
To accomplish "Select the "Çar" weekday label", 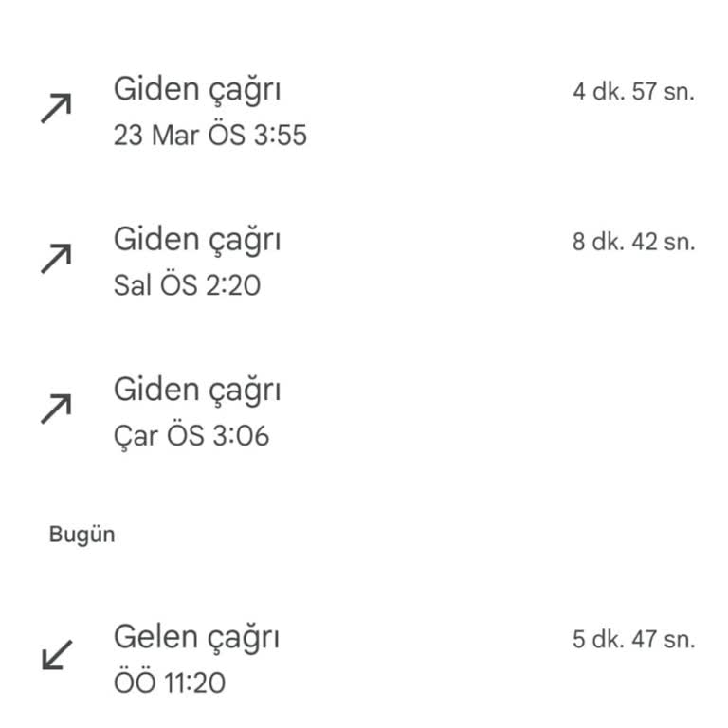I will point(136,435).
